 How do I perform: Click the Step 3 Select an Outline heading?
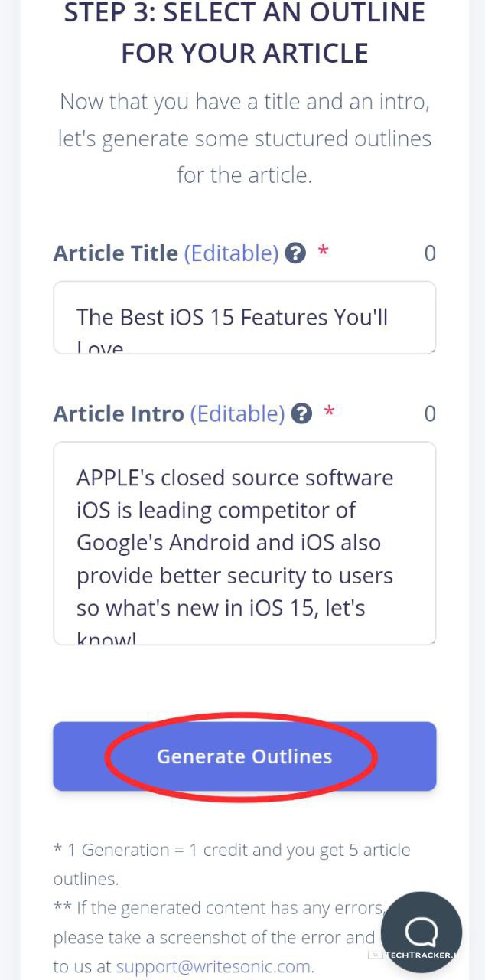245,33
